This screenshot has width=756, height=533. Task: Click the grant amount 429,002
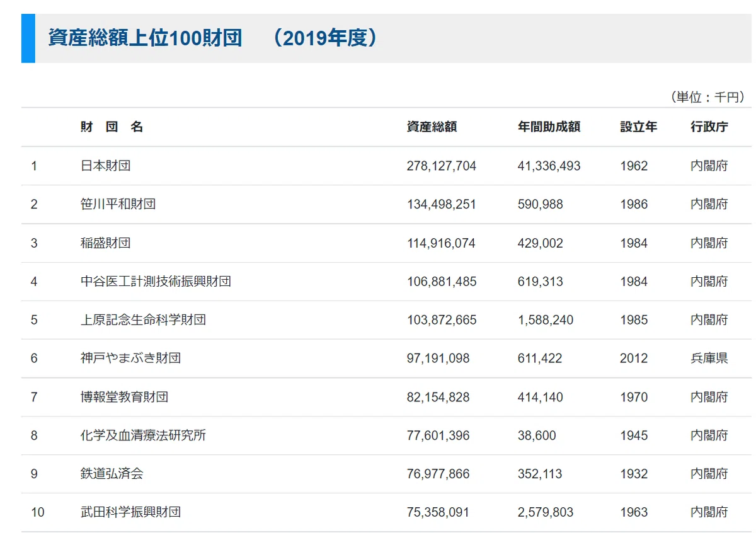[541, 243]
